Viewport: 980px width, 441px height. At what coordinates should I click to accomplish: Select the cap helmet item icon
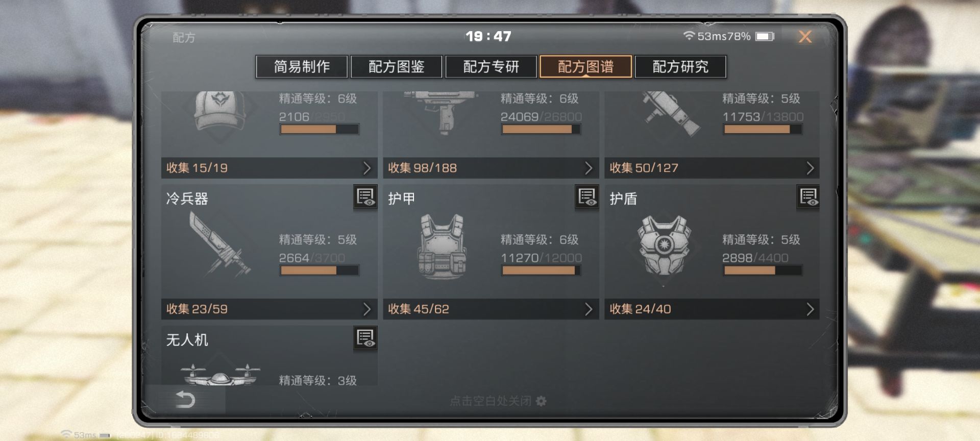[x=219, y=111]
